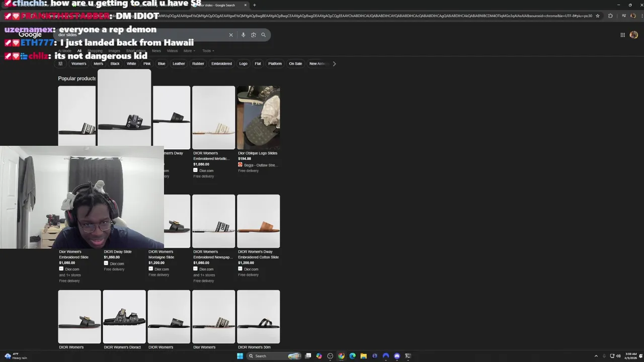The width and height of the screenshot is (644, 362).
Task: Open a new browser tab
Action: [x=255, y=5]
